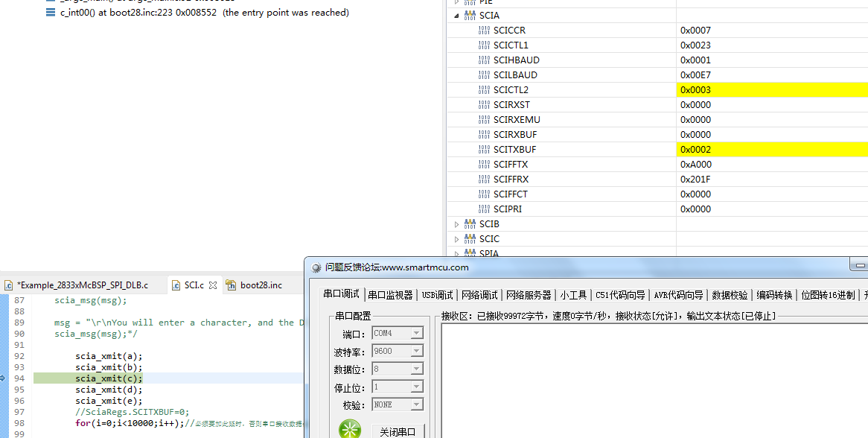
Task: Open the 数据校验 tab
Action: 730,295
